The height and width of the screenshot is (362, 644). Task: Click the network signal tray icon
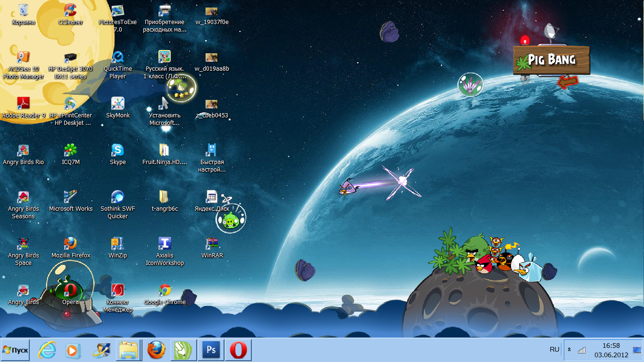(582, 350)
